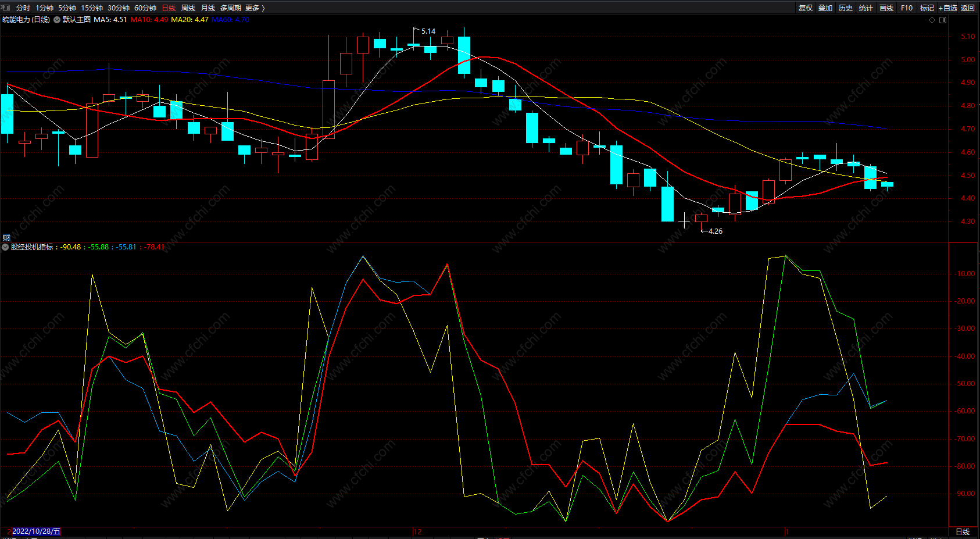Click the MA20: 4.47 label
This screenshot has width=980, height=539.
[x=189, y=20]
